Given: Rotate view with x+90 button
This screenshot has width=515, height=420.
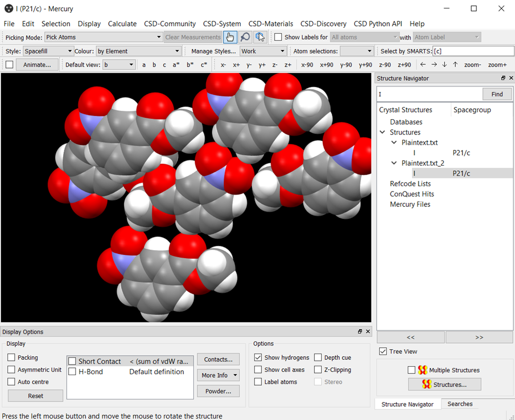Looking at the screenshot, I should [326, 64].
